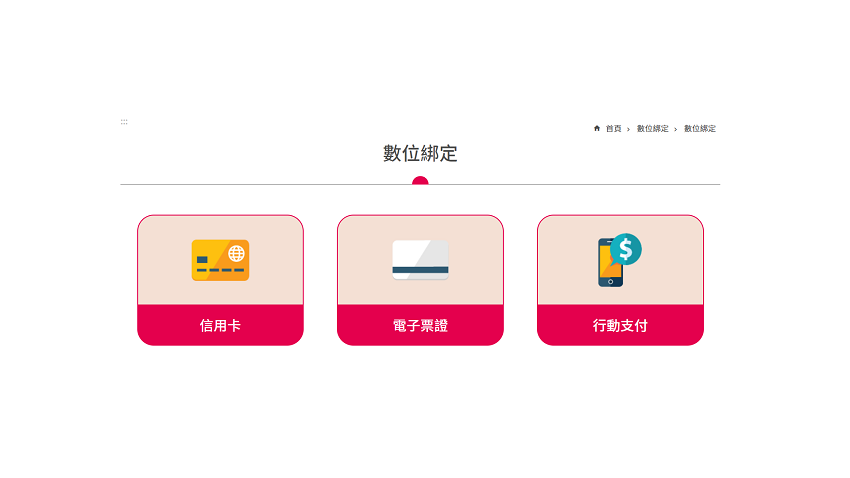This screenshot has width=850, height=478.
Task: Click the 數位綁定 page heading
Action: [x=420, y=153]
